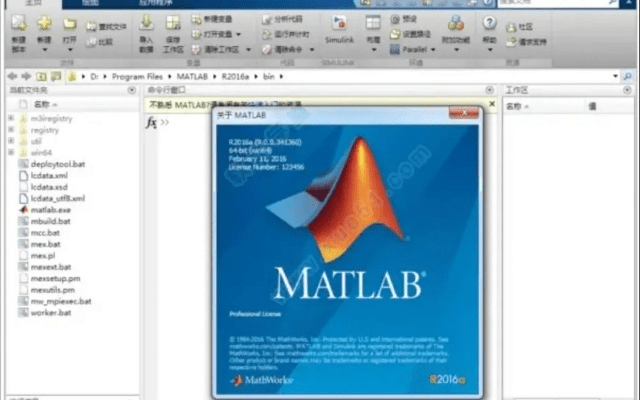Click the 设置路径 (Set Path) icon
Viewport: 640px width, 400px height.
[x=395, y=34]
